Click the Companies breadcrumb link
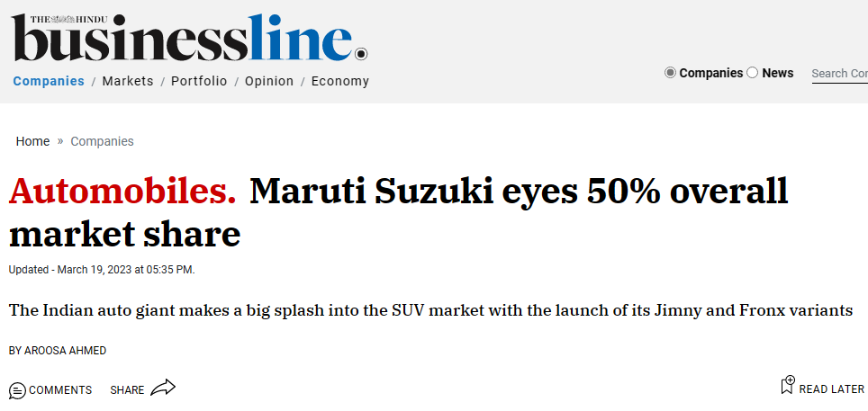The height and width of the screenshot is (411, 868). click(102, 141)
